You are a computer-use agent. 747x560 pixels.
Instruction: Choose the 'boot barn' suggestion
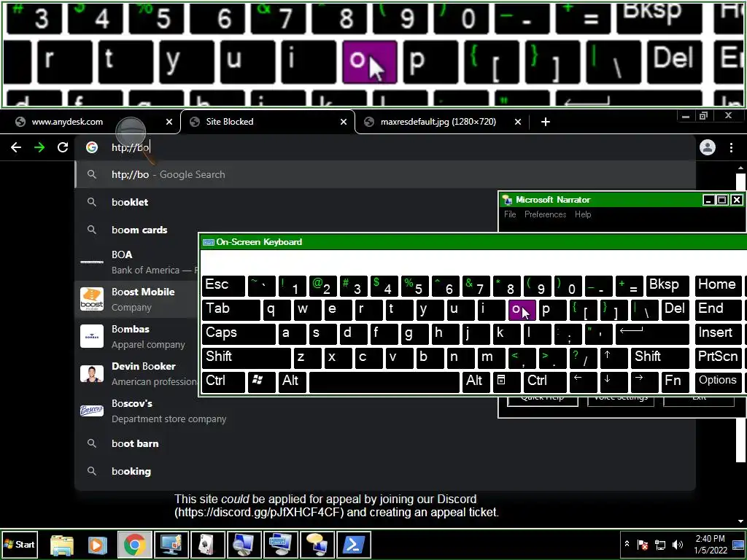[x=385, y=443]
